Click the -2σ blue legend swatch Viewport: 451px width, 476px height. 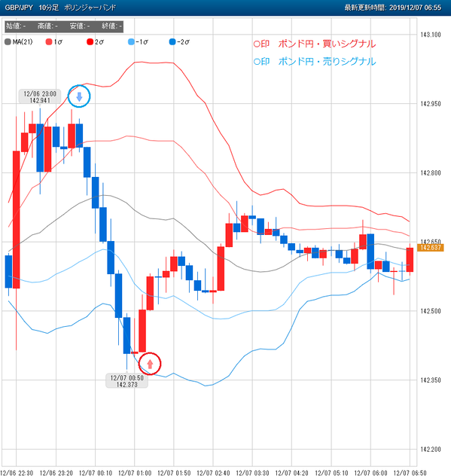tap(172, 42)
